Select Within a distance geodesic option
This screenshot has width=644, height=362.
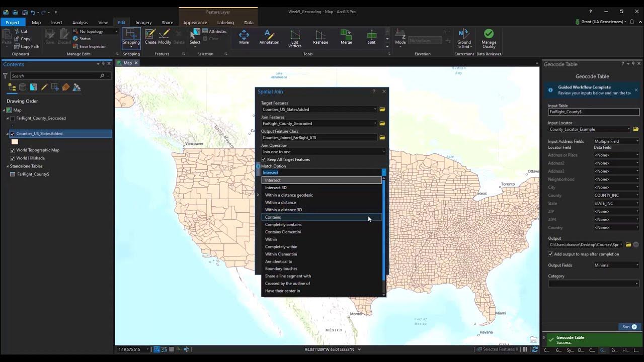tap(321, 195)
